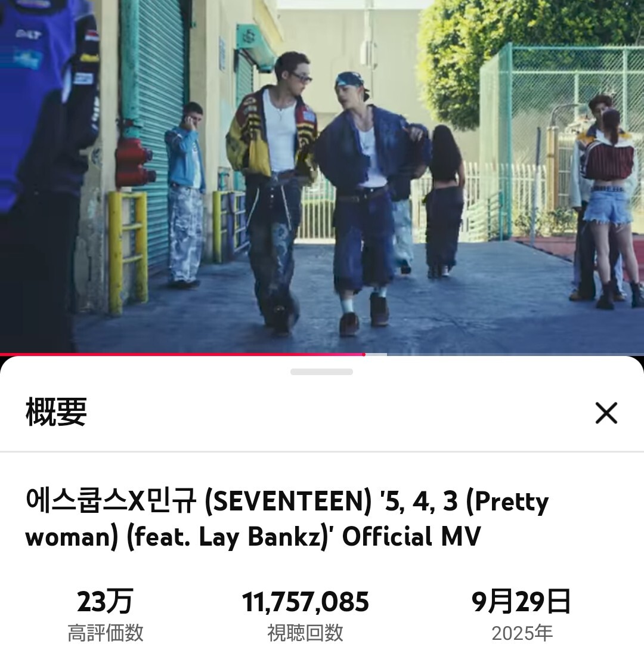The width and height of the screenshot is (644, 650).
Task: Click the 視聴回数 label
Action: pyautogui.click(x=305, y=633)
